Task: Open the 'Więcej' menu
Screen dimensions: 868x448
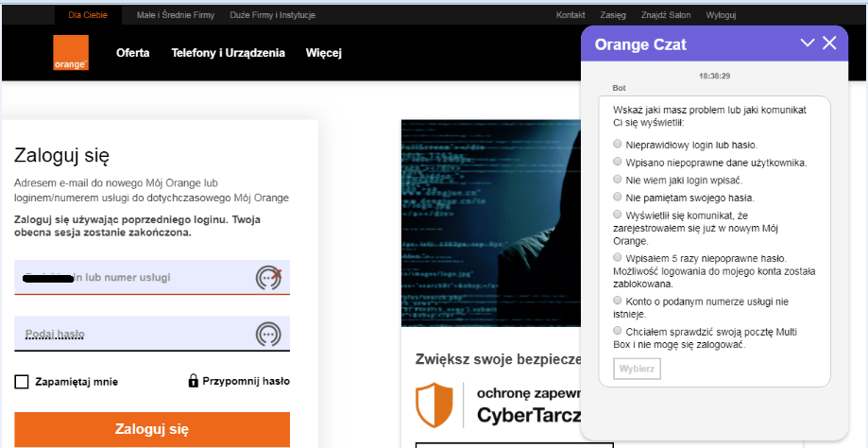Action: pos(324,53)
